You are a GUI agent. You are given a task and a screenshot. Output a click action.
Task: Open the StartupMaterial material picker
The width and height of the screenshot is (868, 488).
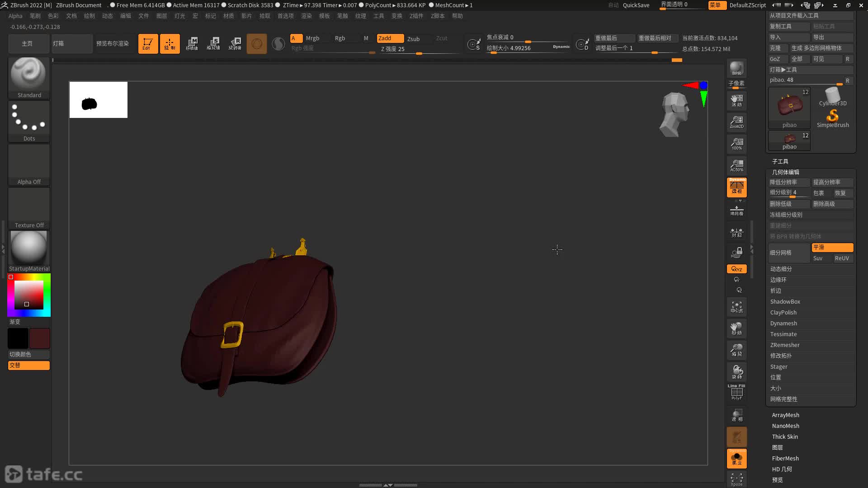(x=29, y=251)
